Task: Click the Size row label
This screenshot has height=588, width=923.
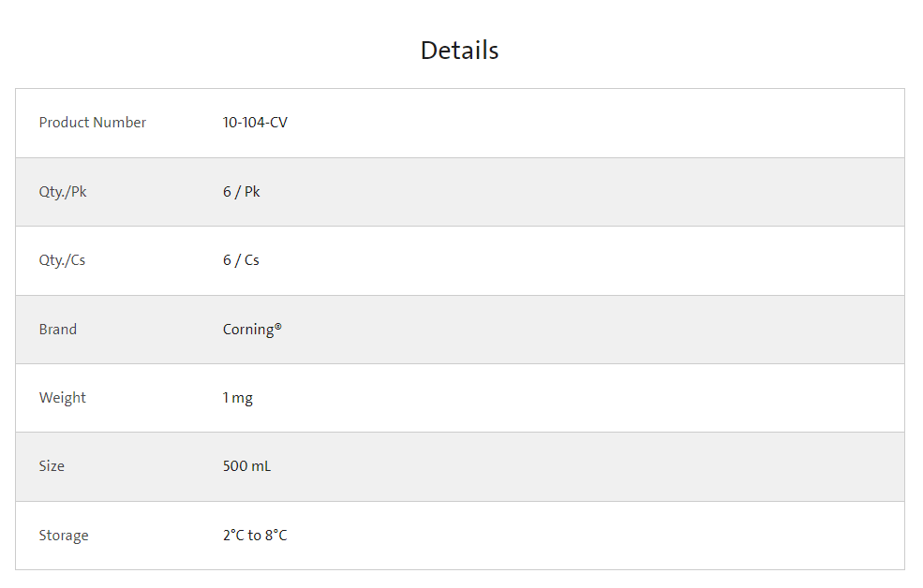Action: tap(52, 466)
